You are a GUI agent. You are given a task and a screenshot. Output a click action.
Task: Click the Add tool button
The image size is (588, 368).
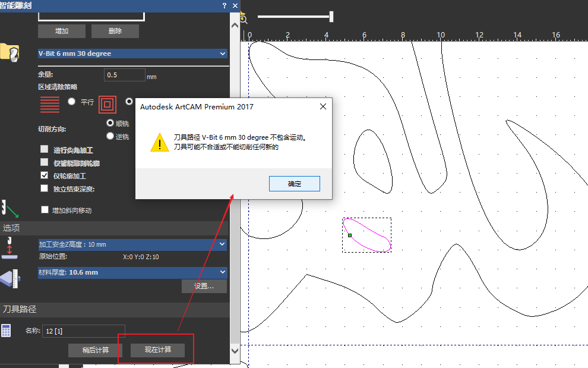coord(62,31)
